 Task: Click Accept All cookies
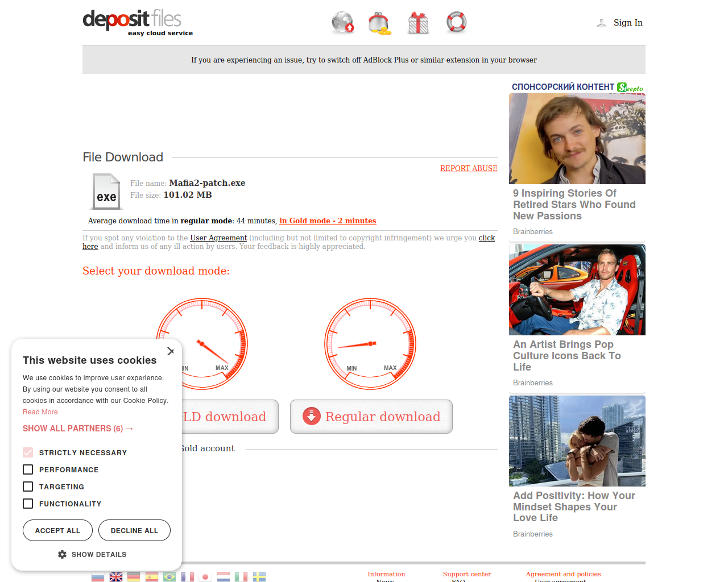click(57, 530)
